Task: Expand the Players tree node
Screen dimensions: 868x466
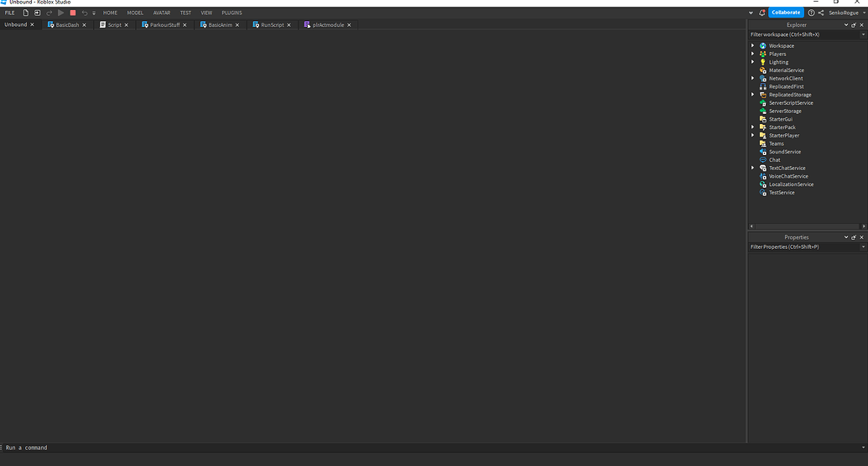Action: (752, 54)
